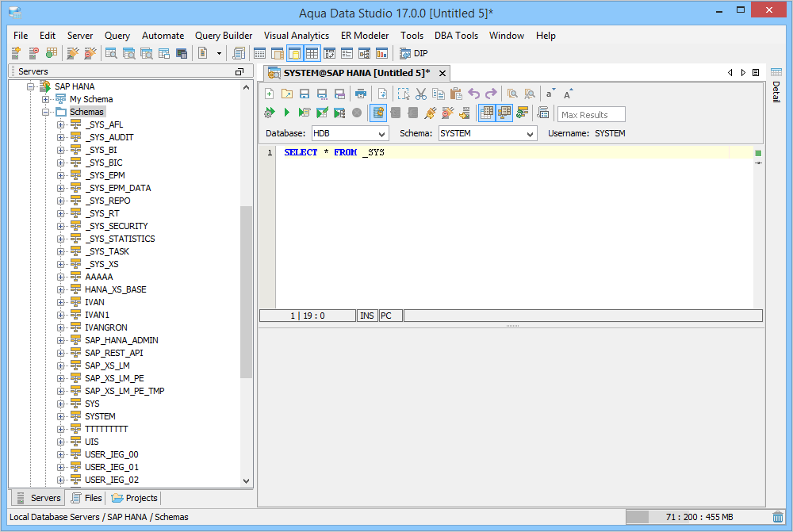This screenshot has width=793, height=532.
Task: Click the Disconnect plug icon in editor toolbar
Action: (x=448, y=113)
